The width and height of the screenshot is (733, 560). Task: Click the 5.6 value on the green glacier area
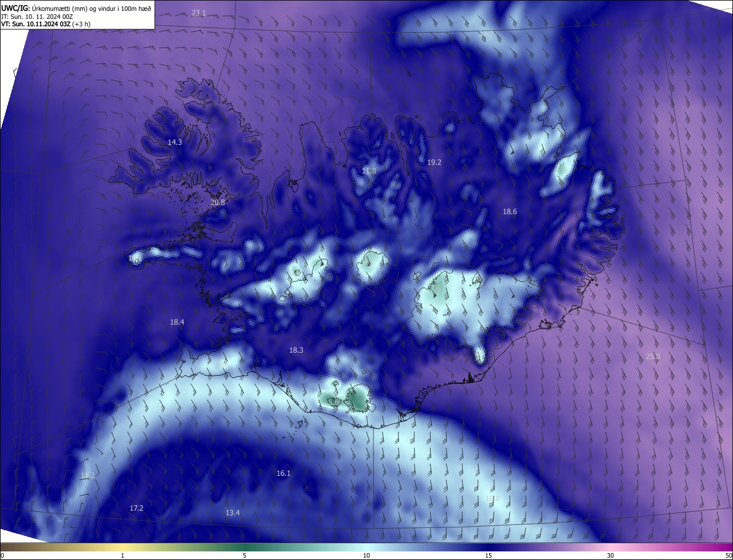point(334,402)
